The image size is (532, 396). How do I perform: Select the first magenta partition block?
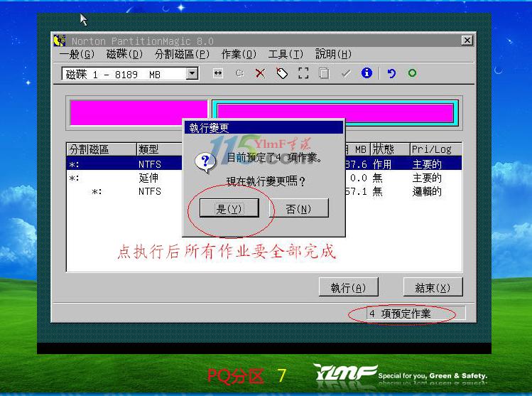[x=139, y=113]
